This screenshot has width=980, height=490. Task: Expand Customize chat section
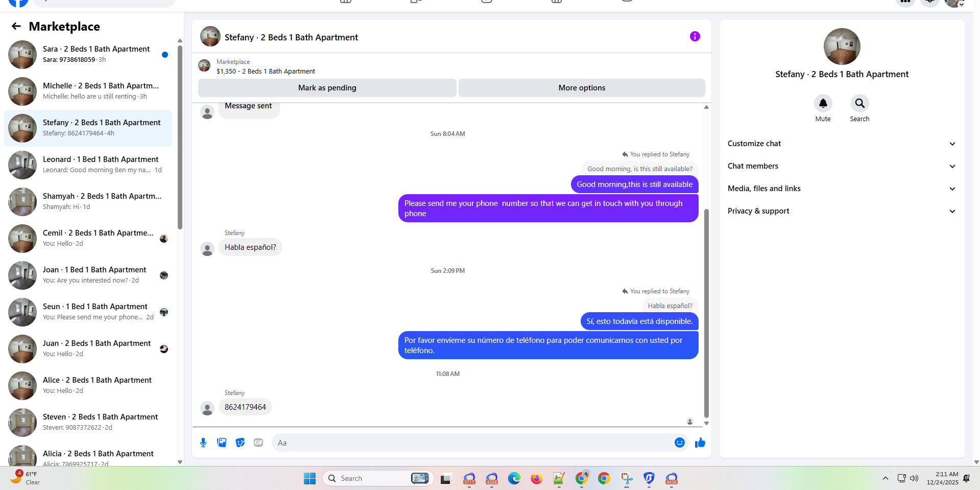coord(841,144)
